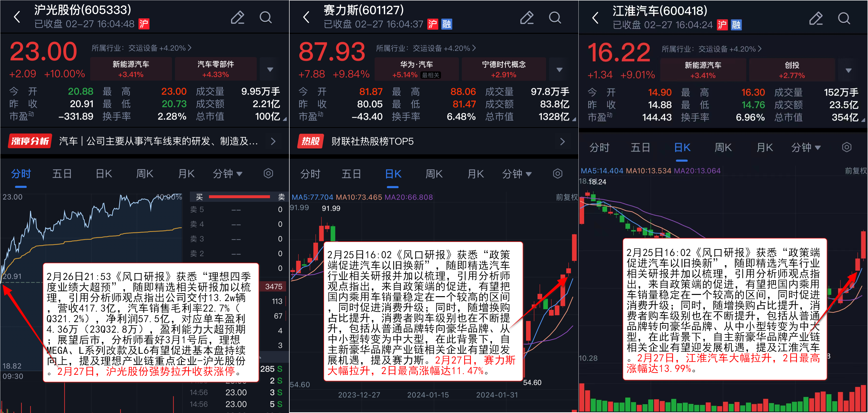868x413 pixels.
Task: Select 日K tab on 江淮汽车 chart
Action: (682, 147)
